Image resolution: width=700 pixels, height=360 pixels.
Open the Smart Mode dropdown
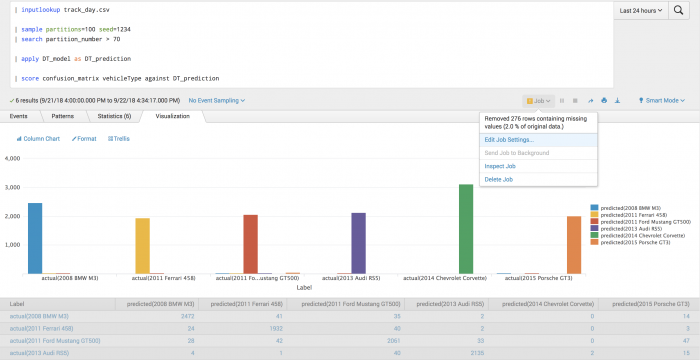click(x=662, y=101)
